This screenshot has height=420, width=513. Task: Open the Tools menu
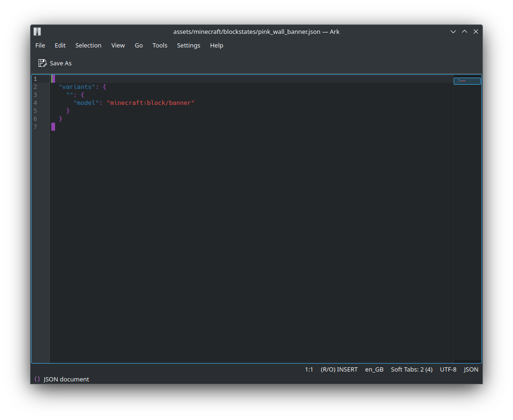click(x=160, y=46)
